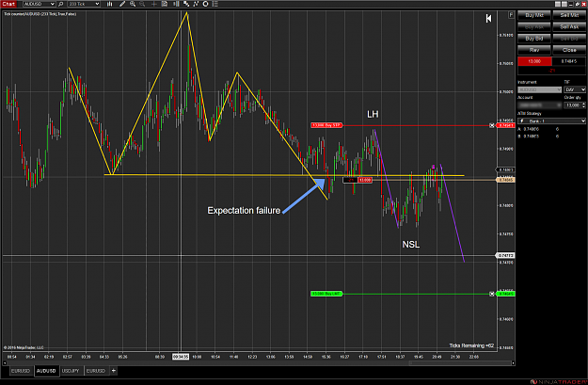Click the ATM row B price
The height and width of the screenshot is (385, 588).
pos(532,136)
